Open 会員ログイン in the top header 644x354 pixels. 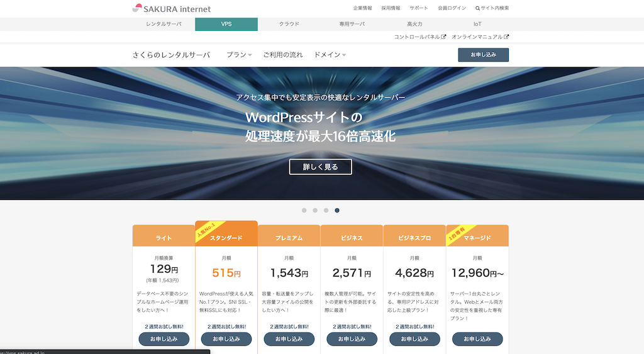click(x=452, y=8)
